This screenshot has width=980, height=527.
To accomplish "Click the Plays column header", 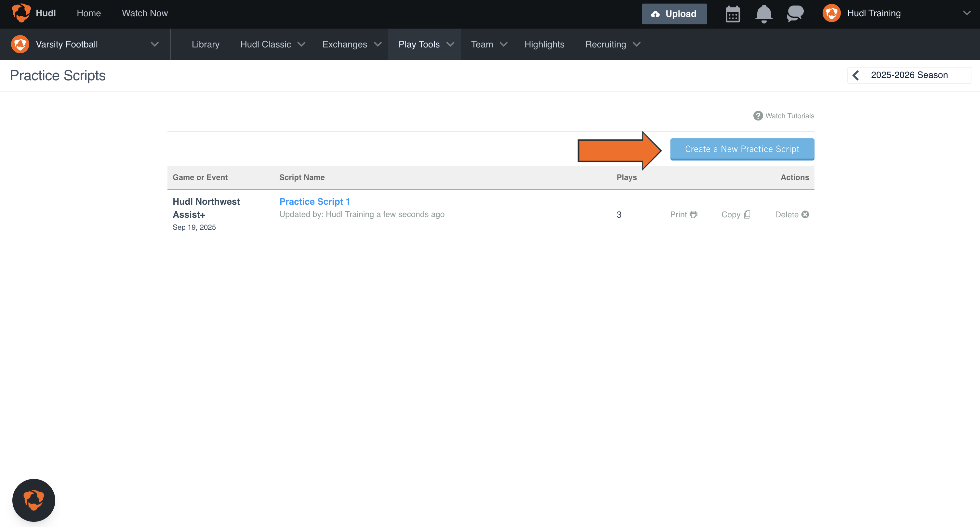I will pos(626,177).
